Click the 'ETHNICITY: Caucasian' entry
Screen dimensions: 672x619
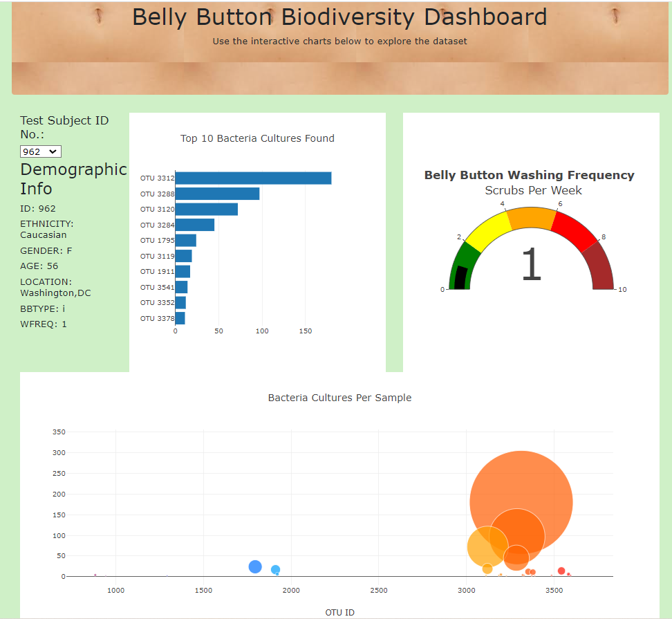click(47, 230)
